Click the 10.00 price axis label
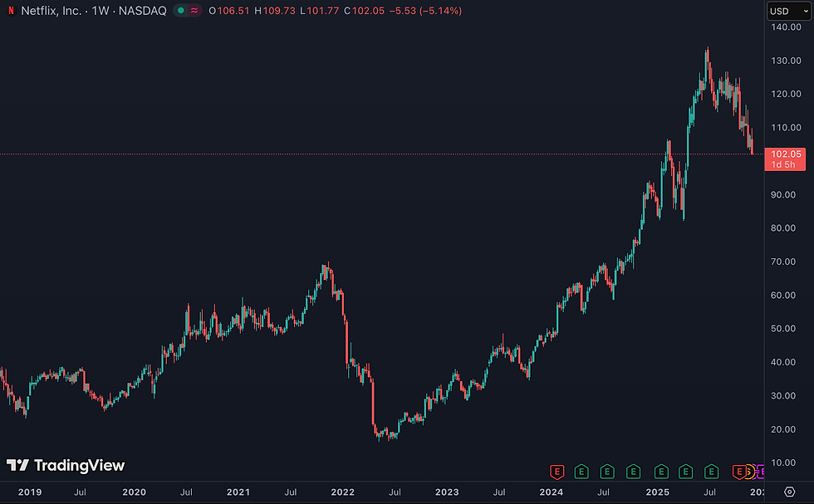 pos(783,462)
